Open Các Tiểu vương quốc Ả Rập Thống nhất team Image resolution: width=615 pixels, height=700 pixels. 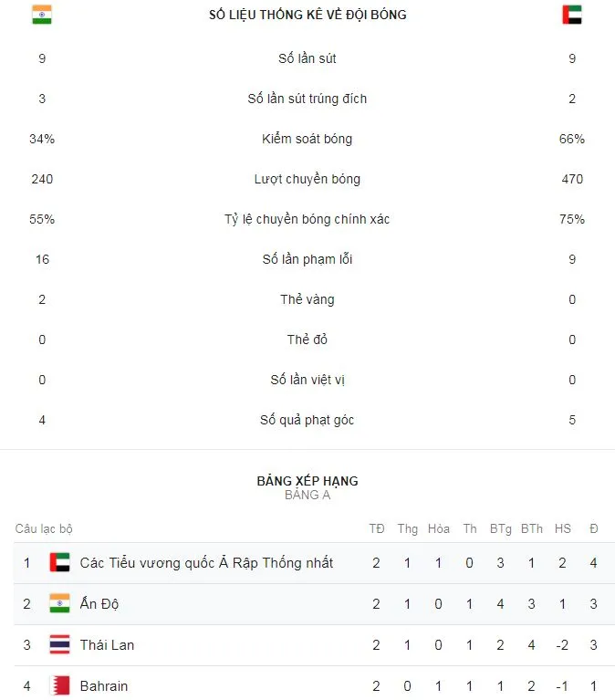coord(206,563)
